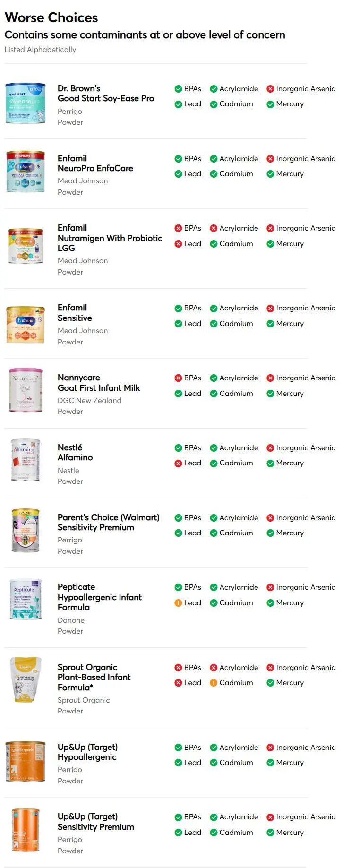Click orange Lead warning icon for Pepticate
This screenshot has width=342, height=868.
[x=178, y=603]
